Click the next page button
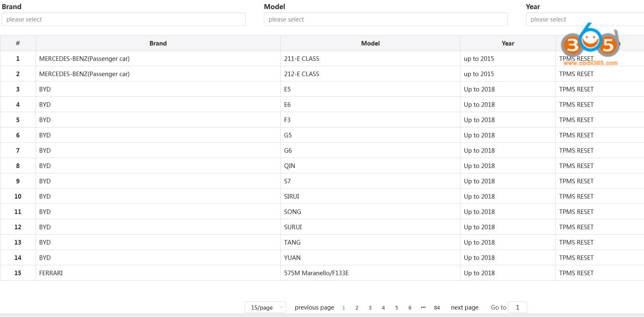Screen dimensions: 644x317 pos(464,307)
